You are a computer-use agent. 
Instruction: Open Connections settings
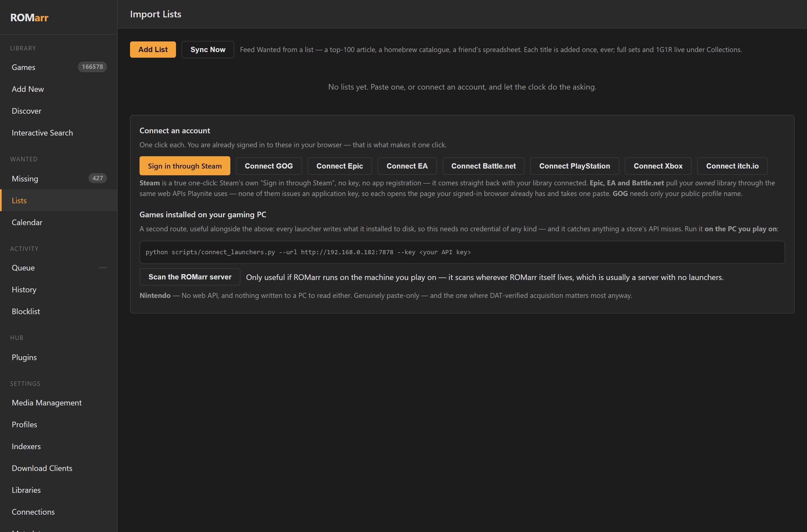click(x=58, y=512)
